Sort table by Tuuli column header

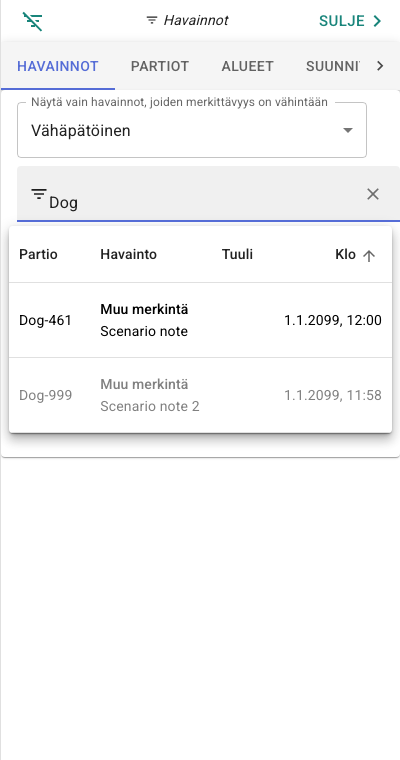pyautogui.click(x=237, y=254)
